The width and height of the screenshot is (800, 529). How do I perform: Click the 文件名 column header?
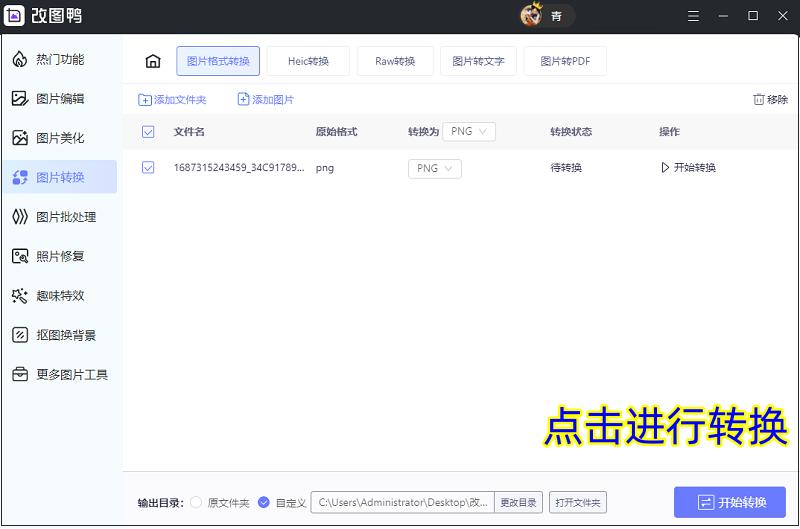189,132
